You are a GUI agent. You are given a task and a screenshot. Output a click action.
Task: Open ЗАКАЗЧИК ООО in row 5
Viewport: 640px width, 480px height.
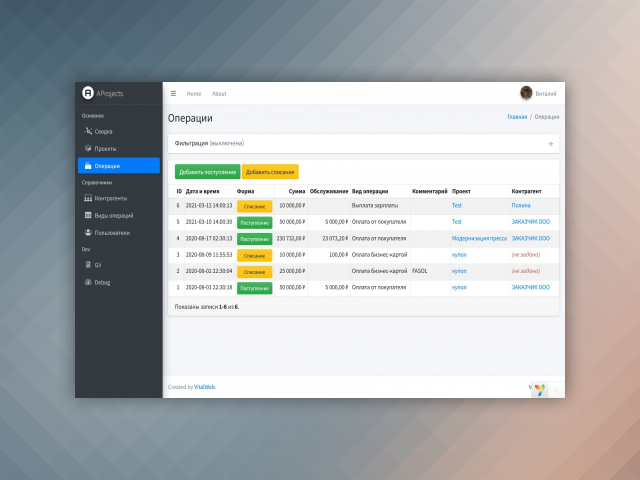tap(531, 222)
